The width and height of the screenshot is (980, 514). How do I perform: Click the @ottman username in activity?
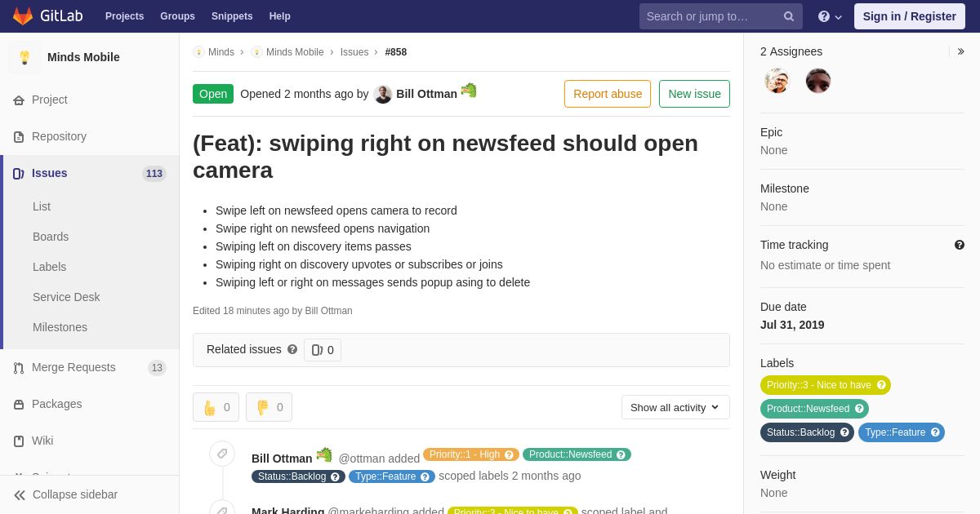tap(362, 459)
